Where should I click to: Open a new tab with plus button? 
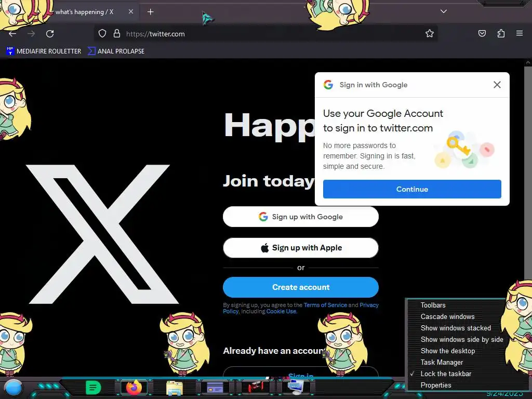[150, 12]
